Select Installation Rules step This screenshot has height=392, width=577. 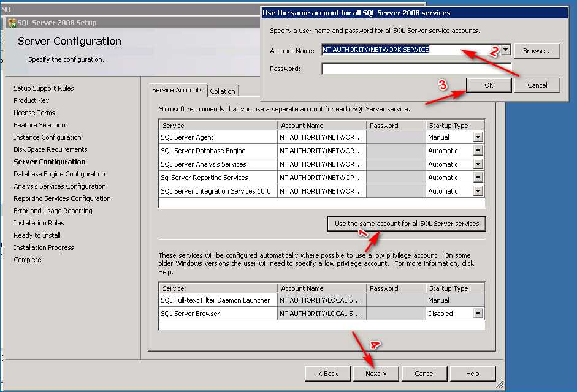point(39,223)
